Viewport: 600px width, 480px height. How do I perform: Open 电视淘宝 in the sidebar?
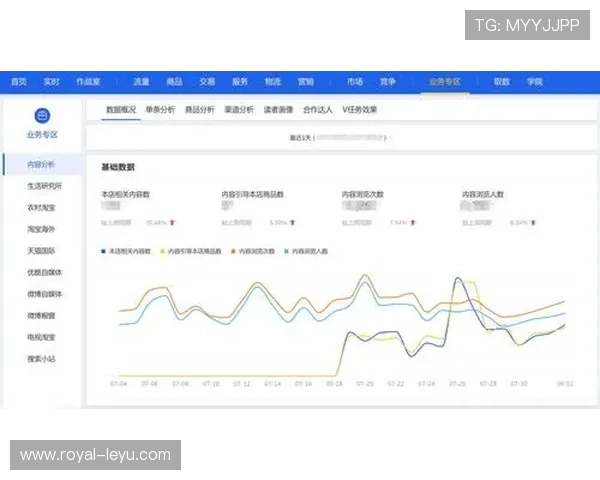coord(41,338)
